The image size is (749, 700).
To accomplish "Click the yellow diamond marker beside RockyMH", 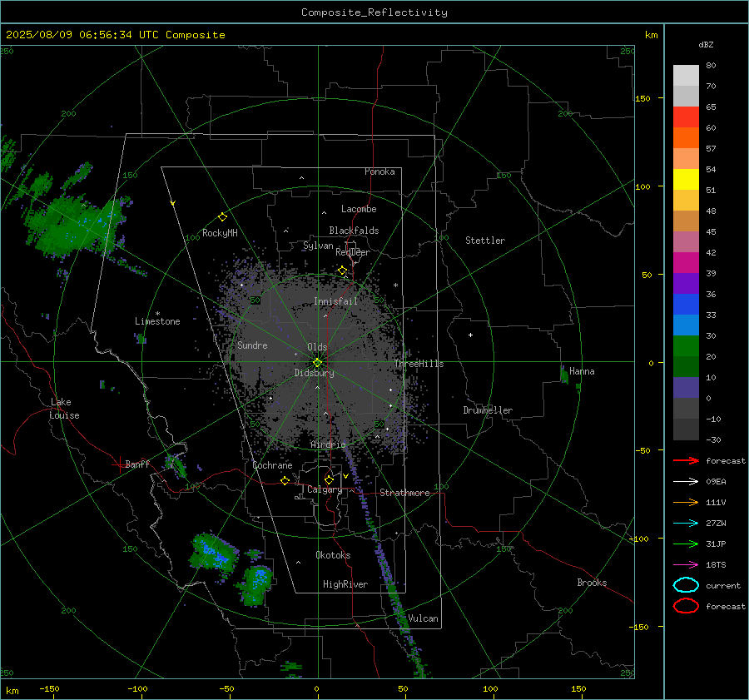I will tap(222, 217).
